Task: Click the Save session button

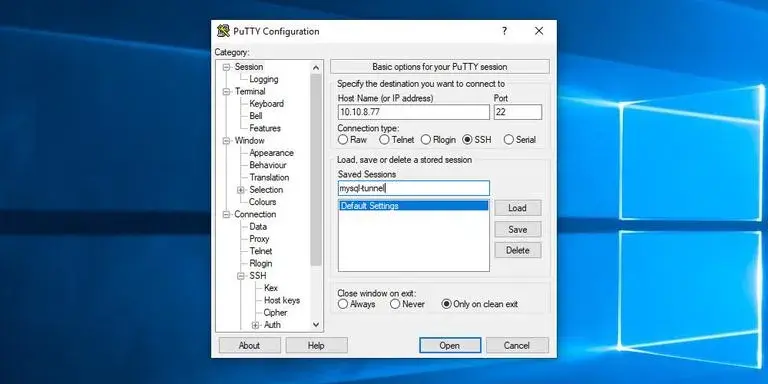Action: [518, 229]
